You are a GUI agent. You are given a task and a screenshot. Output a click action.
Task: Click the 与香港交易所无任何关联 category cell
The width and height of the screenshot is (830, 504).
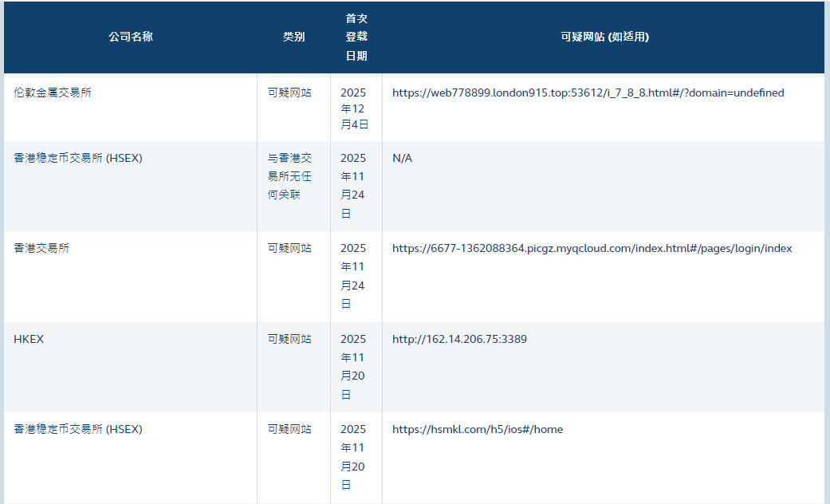click(x=289, y=176)
